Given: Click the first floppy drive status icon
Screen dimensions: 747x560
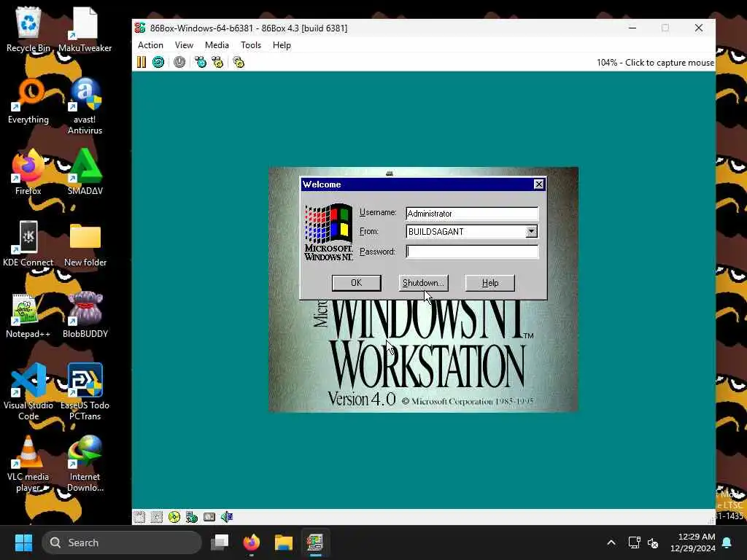Looking at the screenshot, I should [x=139, y=517].
